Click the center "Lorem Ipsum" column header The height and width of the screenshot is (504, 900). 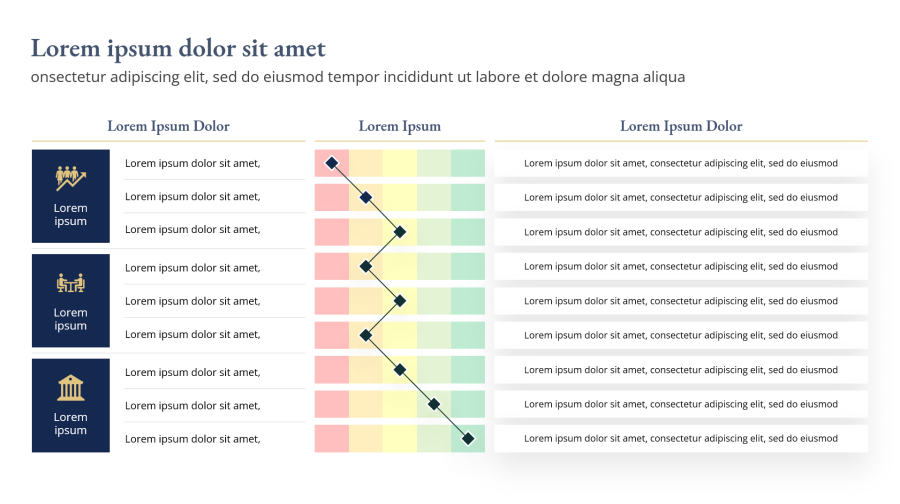(x=399, y=126)
